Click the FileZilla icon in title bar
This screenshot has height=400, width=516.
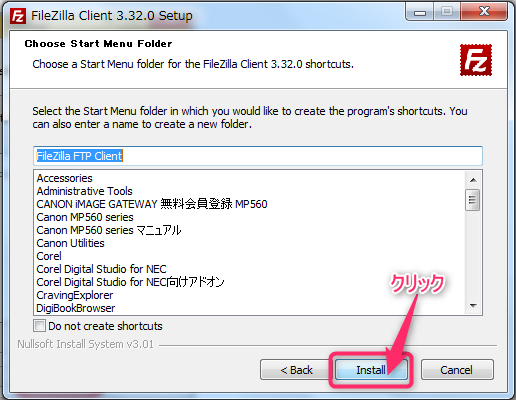tap(18, 16)
